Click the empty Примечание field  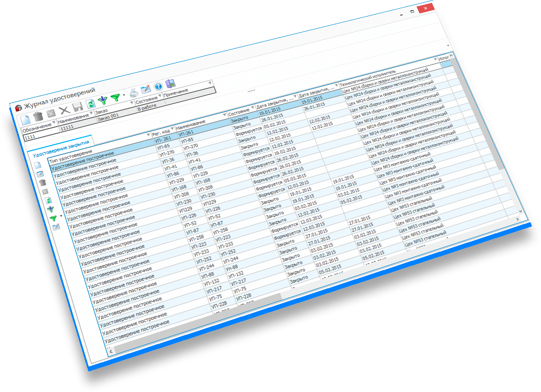pos(190,96)
